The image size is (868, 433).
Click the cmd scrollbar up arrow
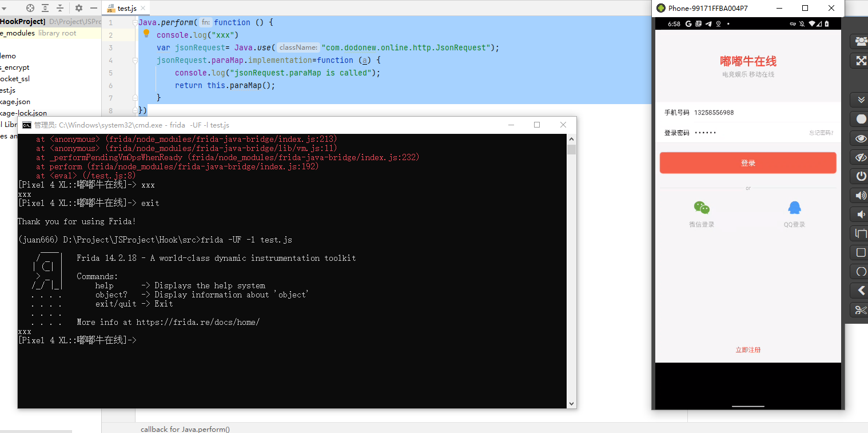tap(571, 138)
